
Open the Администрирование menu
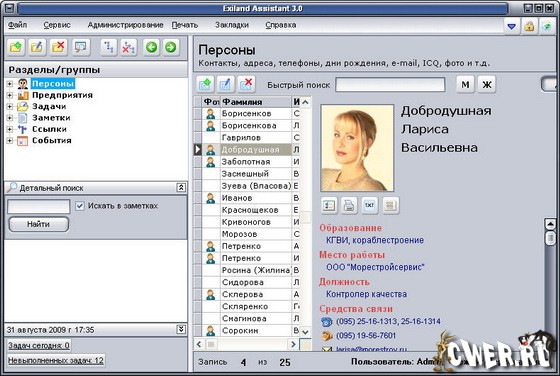[125, 25]
